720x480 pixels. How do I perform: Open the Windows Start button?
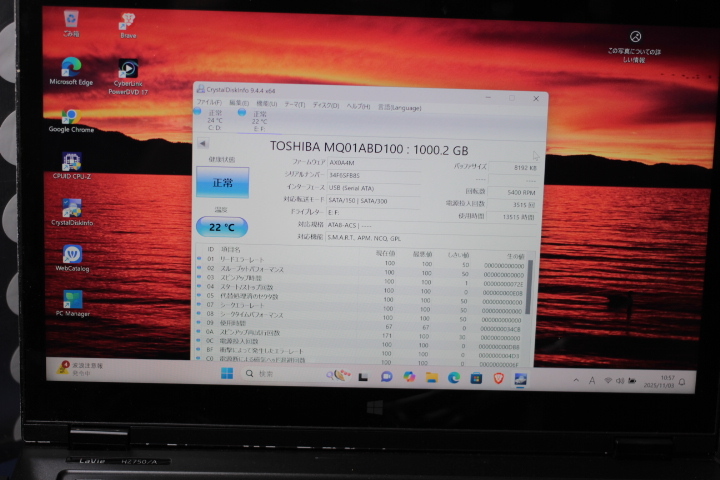(227, 373)
